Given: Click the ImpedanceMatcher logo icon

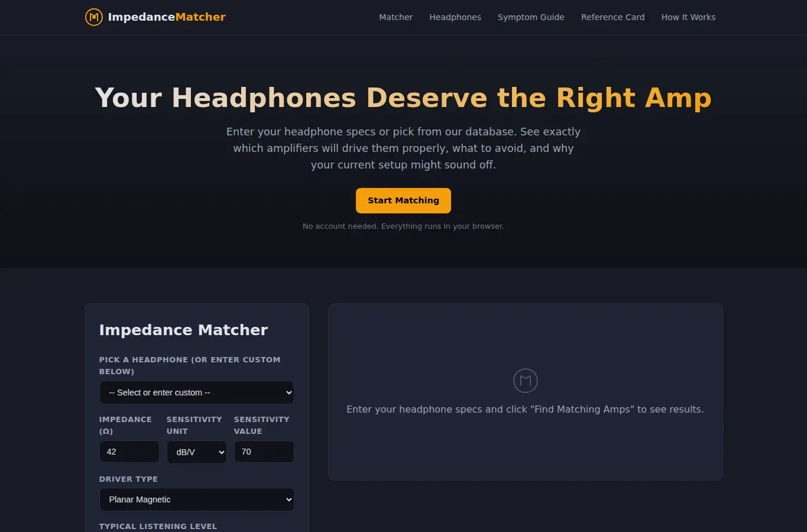Looking at the screenshot, I should 93,17.
